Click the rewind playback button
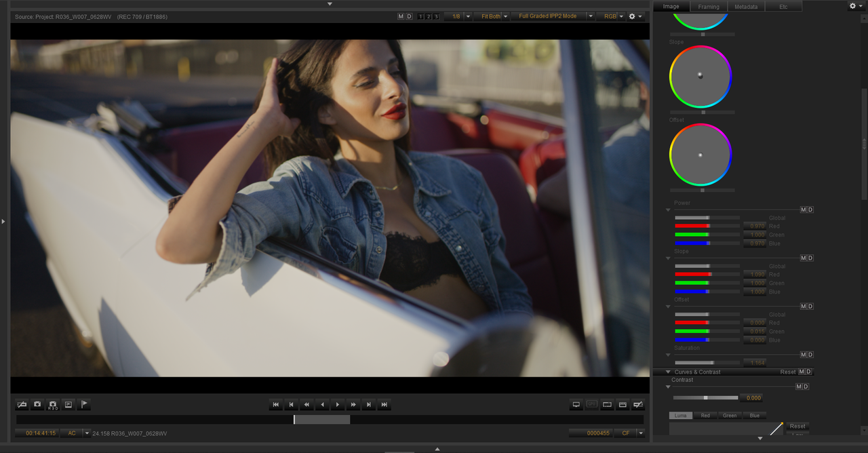This screenshot has height=453, width=868. pyautogui.click(x=307, y=405)
